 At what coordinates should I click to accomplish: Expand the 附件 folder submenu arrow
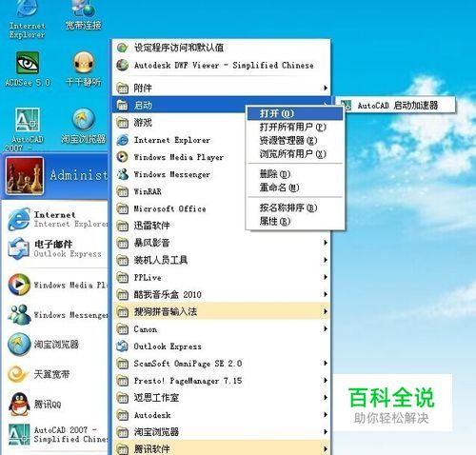[x=326, y=88]
